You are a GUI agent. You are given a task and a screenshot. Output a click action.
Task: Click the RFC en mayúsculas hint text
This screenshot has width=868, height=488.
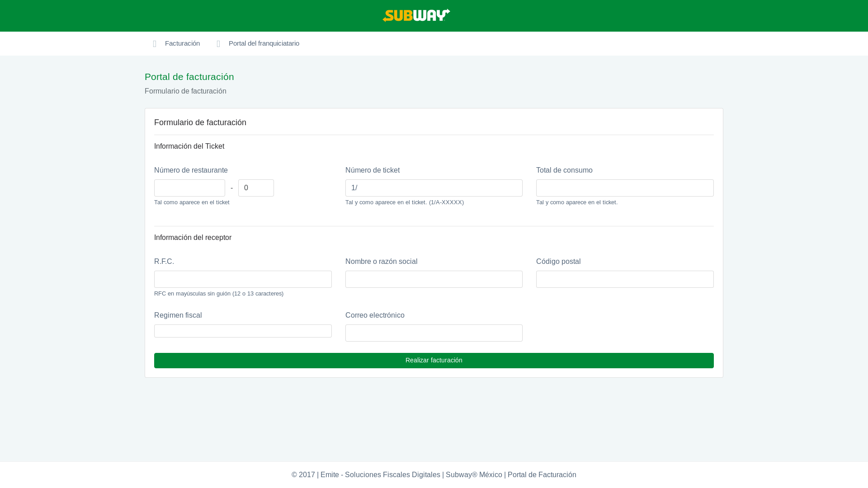(x=219, y=294)
